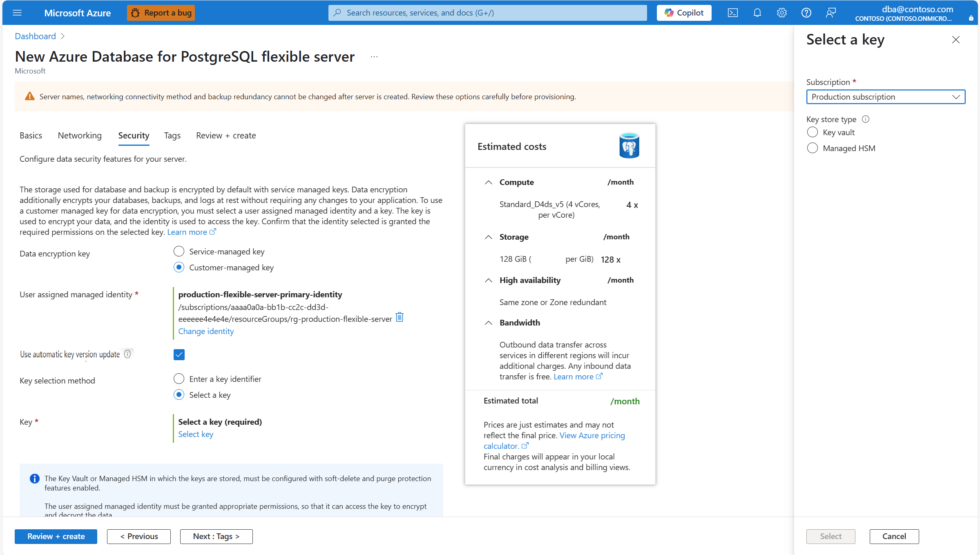Open the help and support pane
The image size is (980, 555).
806,13
